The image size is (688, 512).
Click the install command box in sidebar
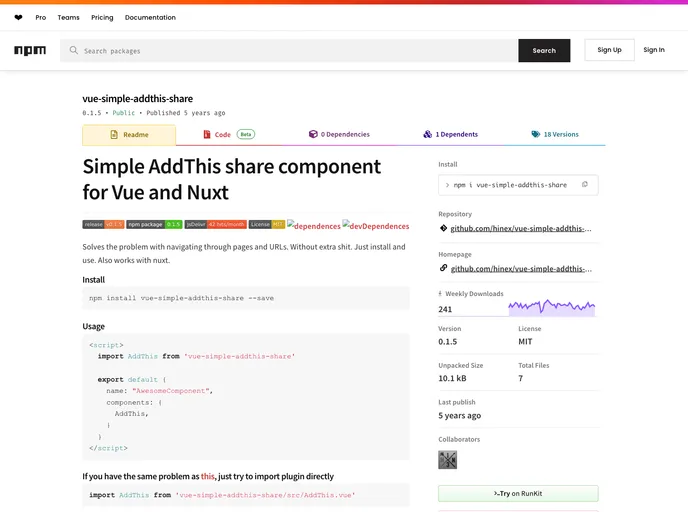click(x=518, y=185)
